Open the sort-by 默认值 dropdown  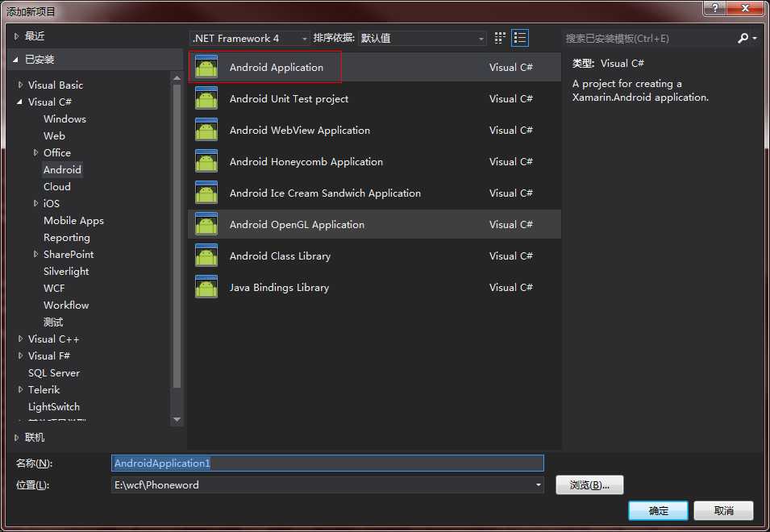click(422, 38)
